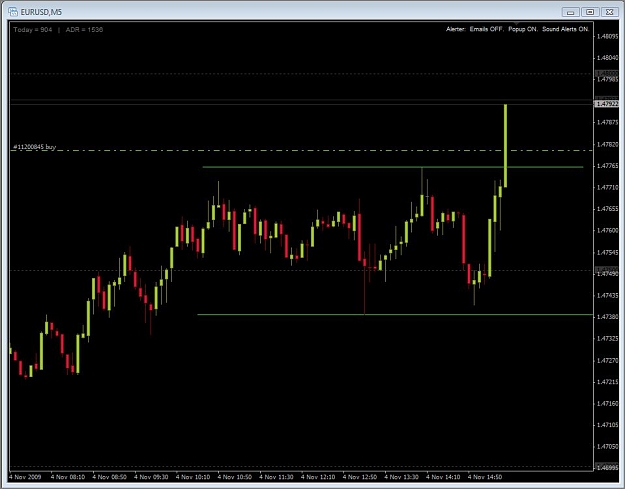Click the 1.47435 price axis label
Screen dimensions: 625x489
pos(607,295)
